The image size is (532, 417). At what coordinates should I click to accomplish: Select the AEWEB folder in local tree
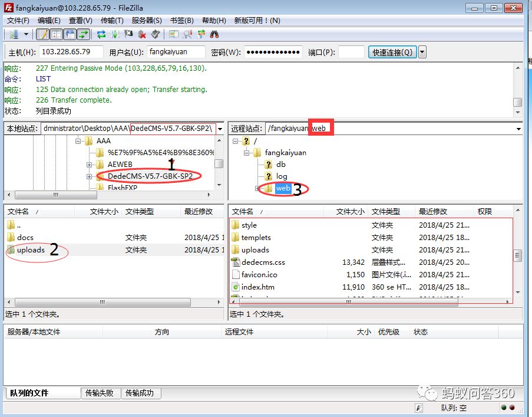120,165
